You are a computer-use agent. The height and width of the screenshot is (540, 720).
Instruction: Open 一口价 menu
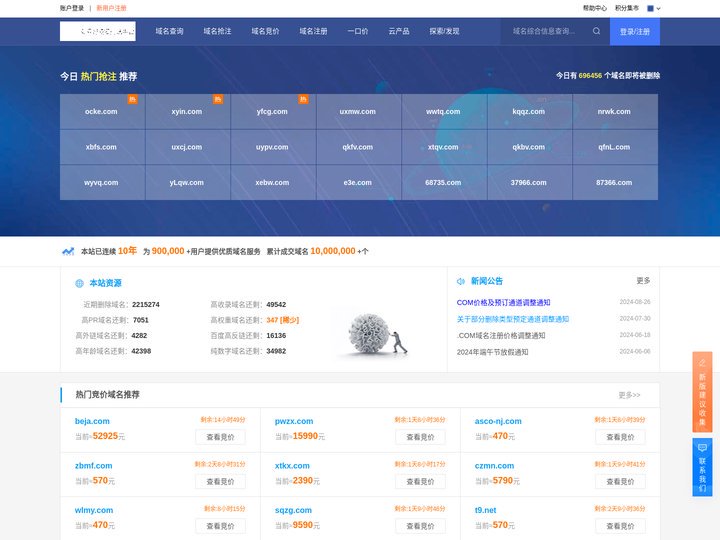click(x=358, y=31)
